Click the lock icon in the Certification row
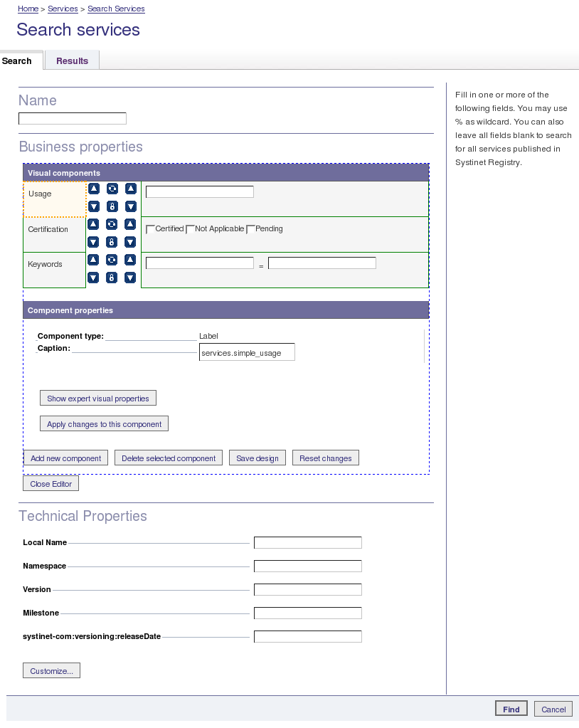 112,242
